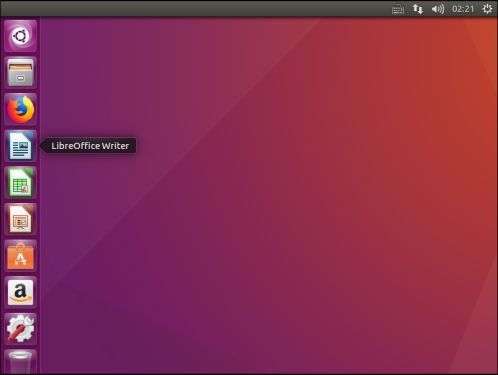Open the Amazon launcher icon

tap(20, 293)
